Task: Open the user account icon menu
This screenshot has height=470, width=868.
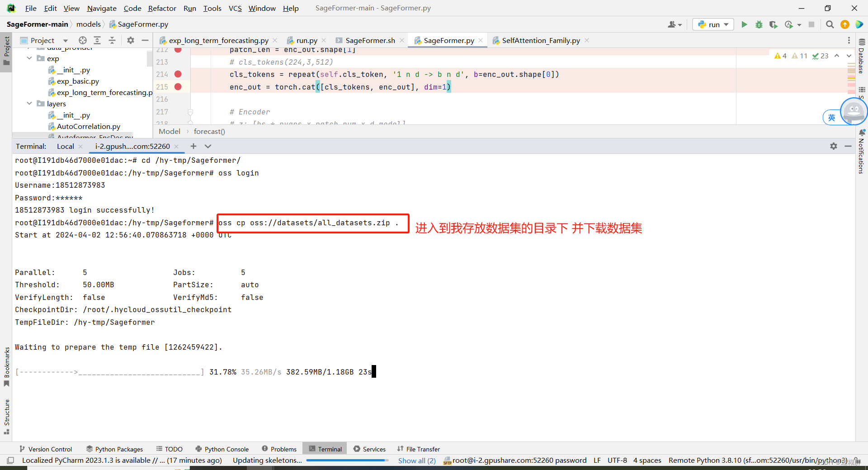Action: (675, 24)
